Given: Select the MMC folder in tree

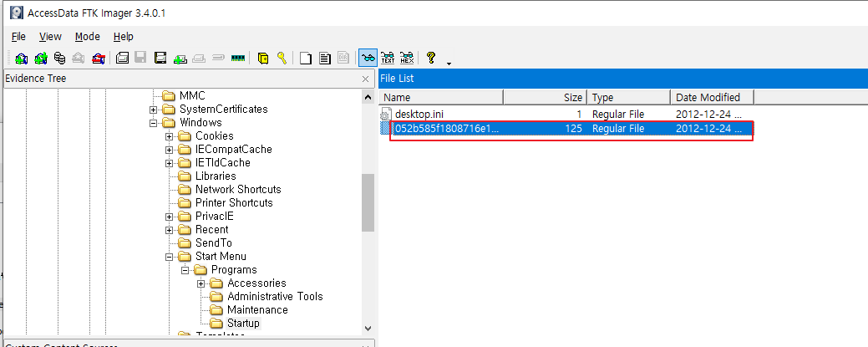Looking at the screenshot, I should 192,96.
